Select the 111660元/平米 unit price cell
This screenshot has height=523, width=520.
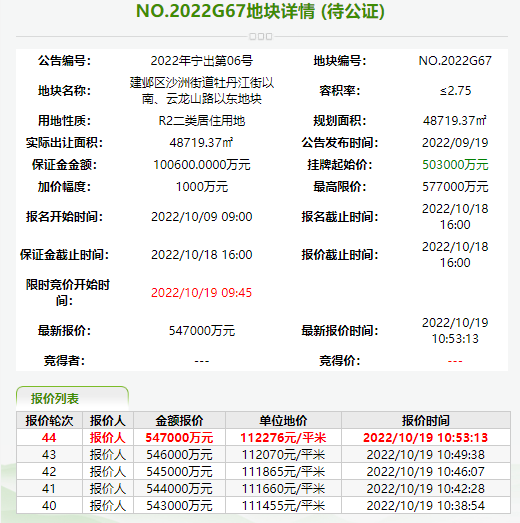[x=283, y=488]
